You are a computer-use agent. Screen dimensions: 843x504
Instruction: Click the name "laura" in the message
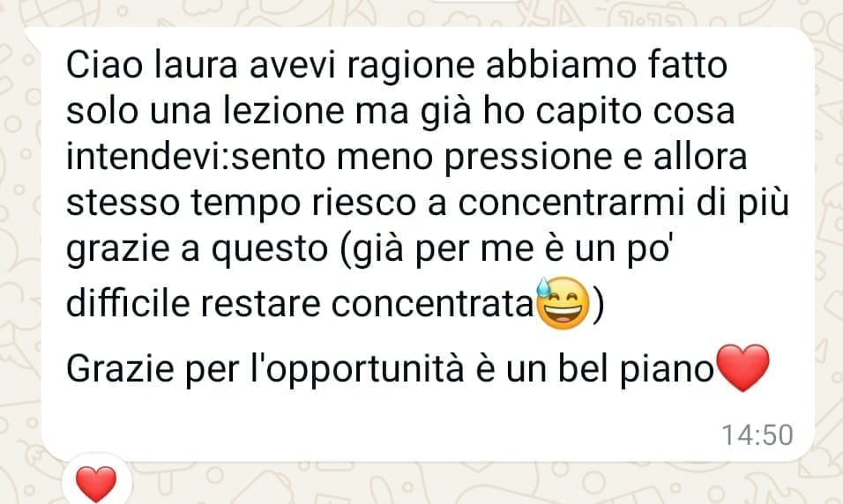click(x=197, y=64)
